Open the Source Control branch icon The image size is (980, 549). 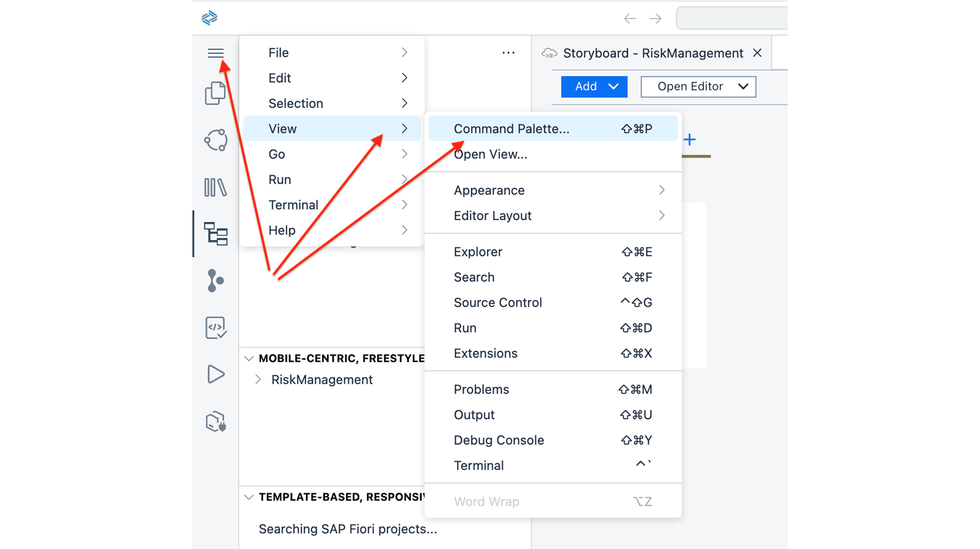coord(216,281)
